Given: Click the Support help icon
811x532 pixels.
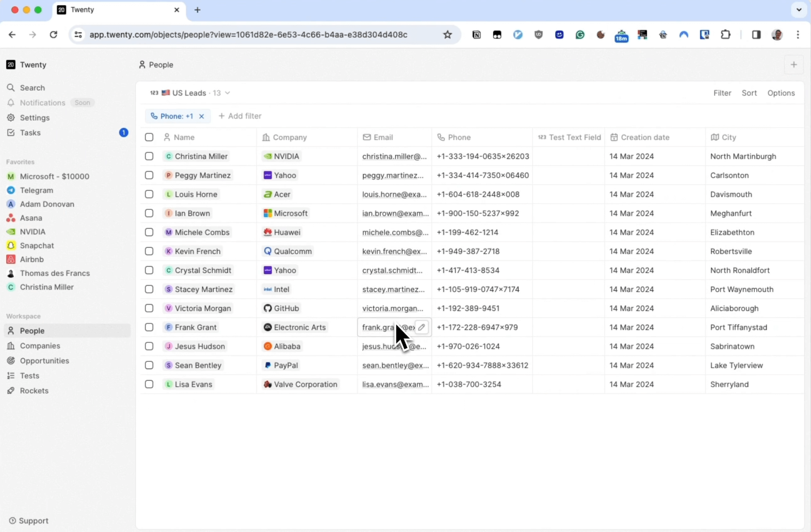Looking at the screenshot, I should 12,521.
